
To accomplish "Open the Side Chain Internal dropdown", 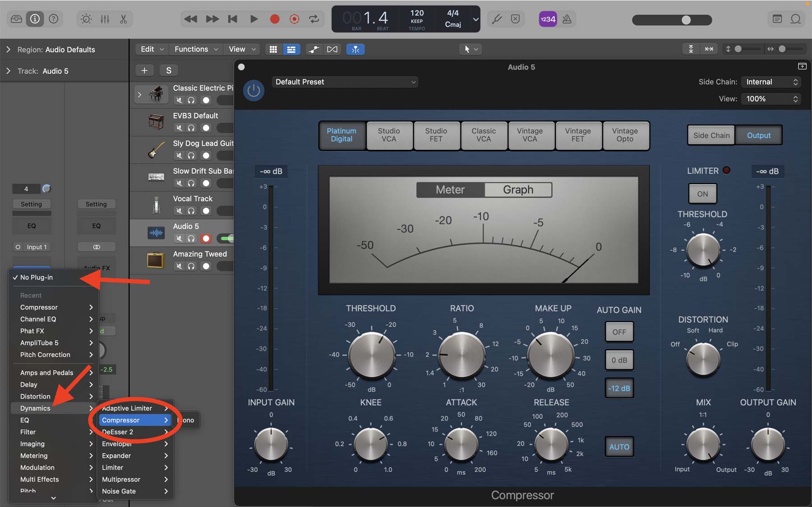I will click(771, 82).
